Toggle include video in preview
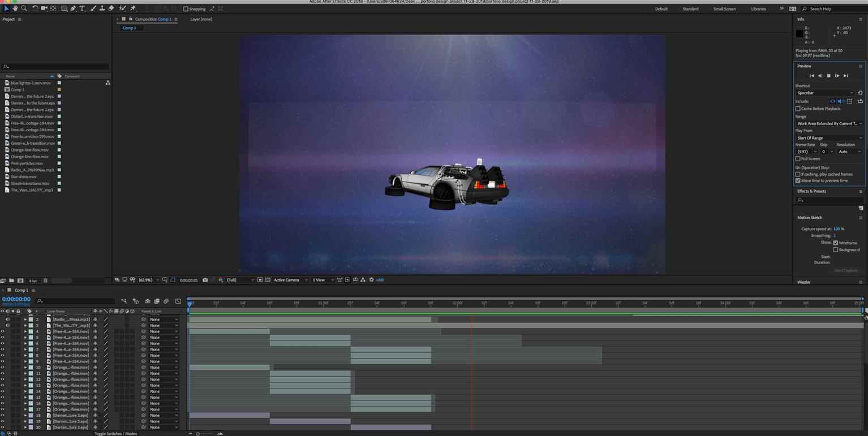 (x=832, y=101)
